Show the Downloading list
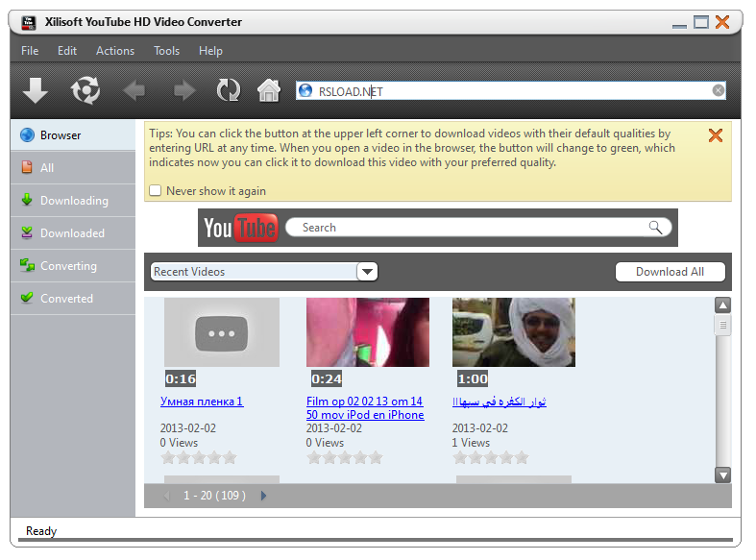 point(73,201)
